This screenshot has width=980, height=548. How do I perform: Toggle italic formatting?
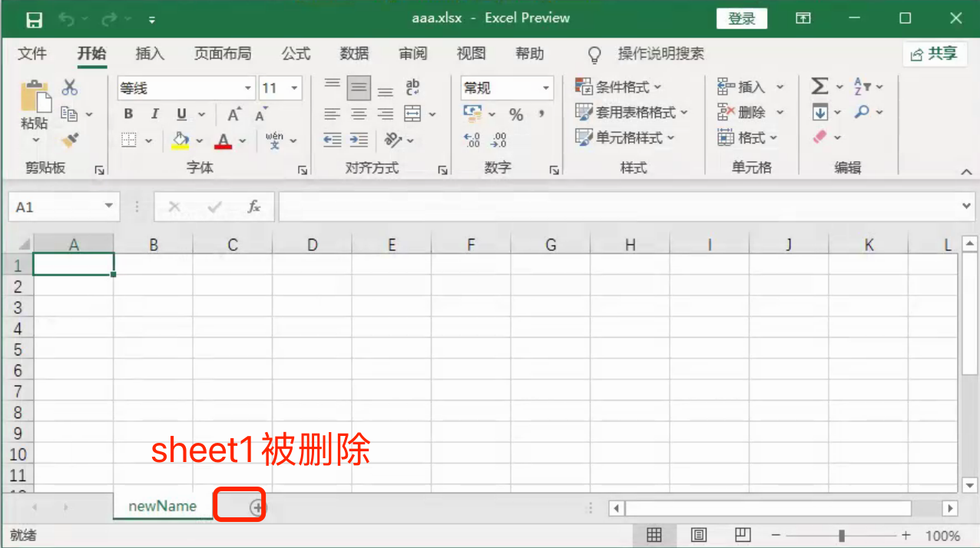click(155, 114)
